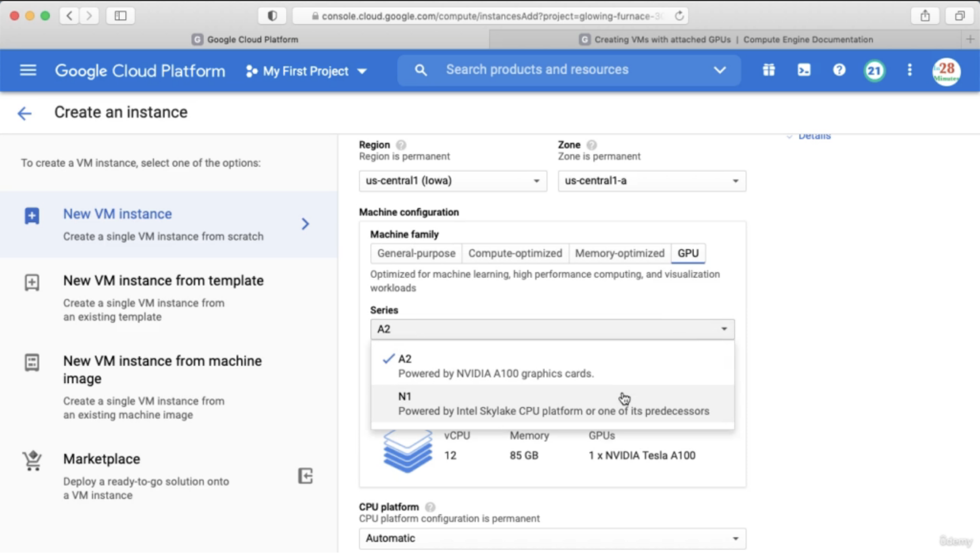Click the Safari share button
This screenshot has width=980, height=556.
tap(925, 16)
